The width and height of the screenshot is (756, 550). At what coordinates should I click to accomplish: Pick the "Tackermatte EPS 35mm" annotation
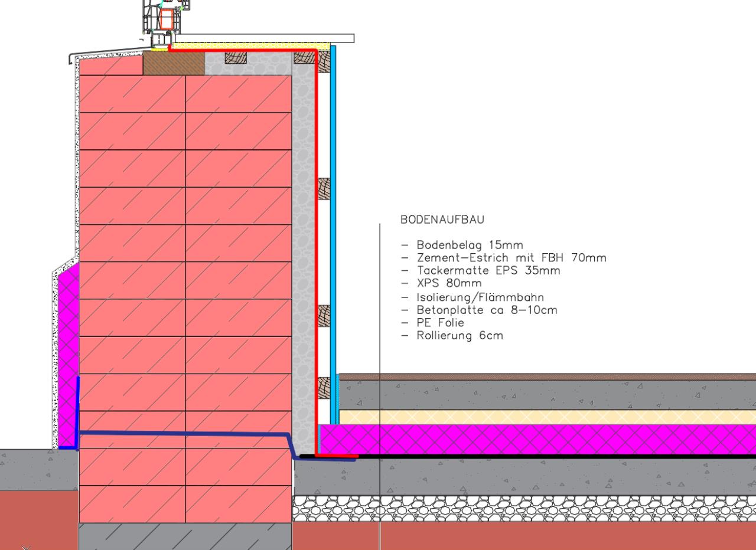[x=488, y=271]
